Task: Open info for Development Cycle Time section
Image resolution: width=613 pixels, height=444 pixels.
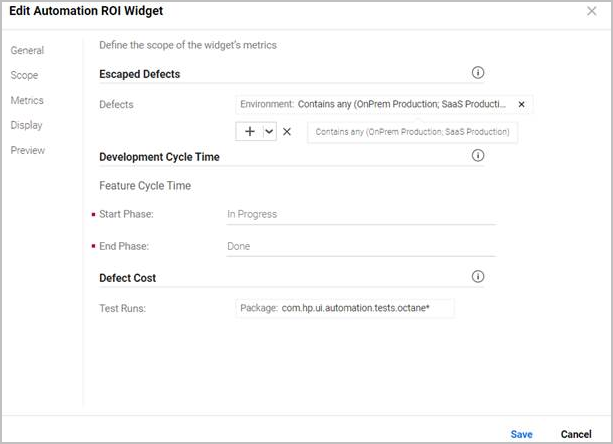Action: (x=477, y=156)
